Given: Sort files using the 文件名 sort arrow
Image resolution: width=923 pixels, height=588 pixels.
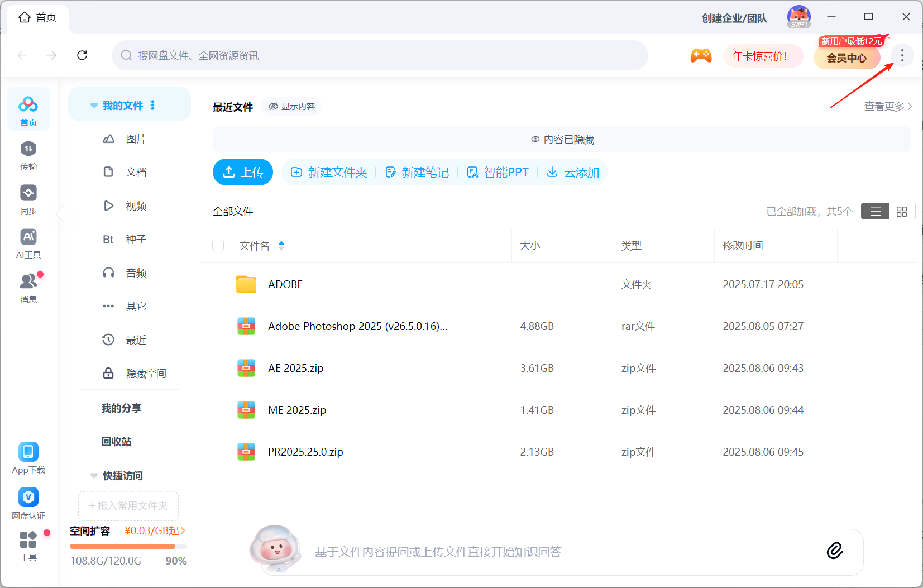Looking at the screenshot, I should click(281, 246).
